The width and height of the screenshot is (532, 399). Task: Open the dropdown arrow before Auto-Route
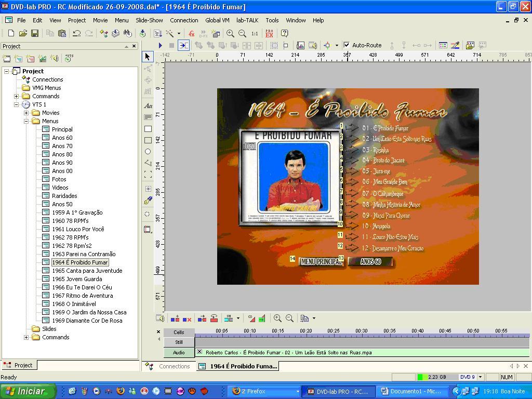pos(337,45)
